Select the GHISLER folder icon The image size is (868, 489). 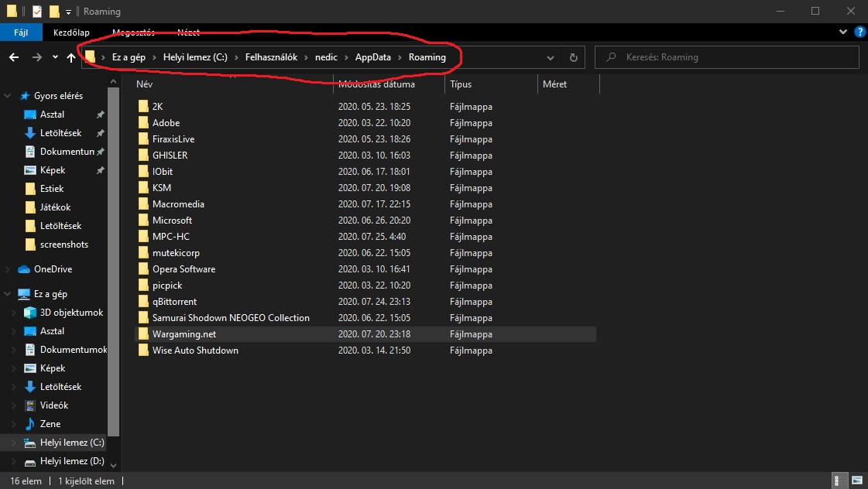(x=143, y=155)
